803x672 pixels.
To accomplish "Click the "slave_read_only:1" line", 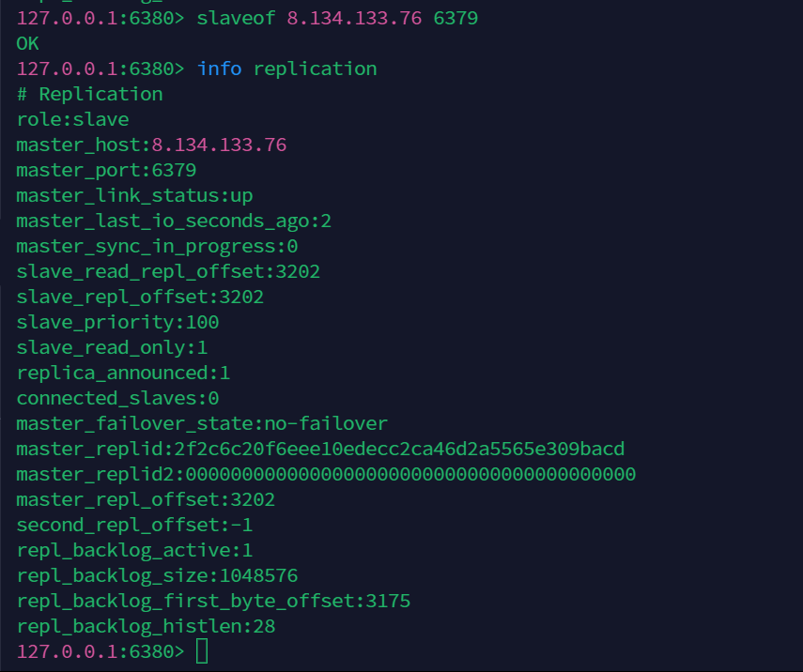I will tap(112, 348).
